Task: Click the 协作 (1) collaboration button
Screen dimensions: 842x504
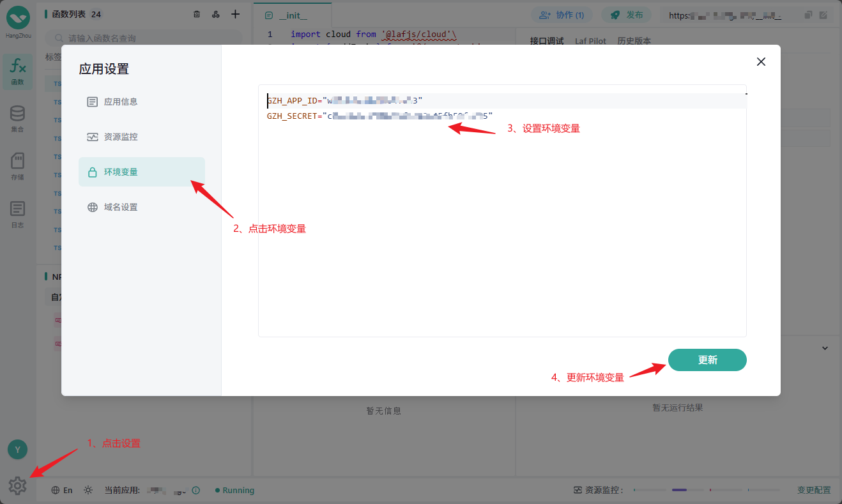Action: (x=562, y=15)
